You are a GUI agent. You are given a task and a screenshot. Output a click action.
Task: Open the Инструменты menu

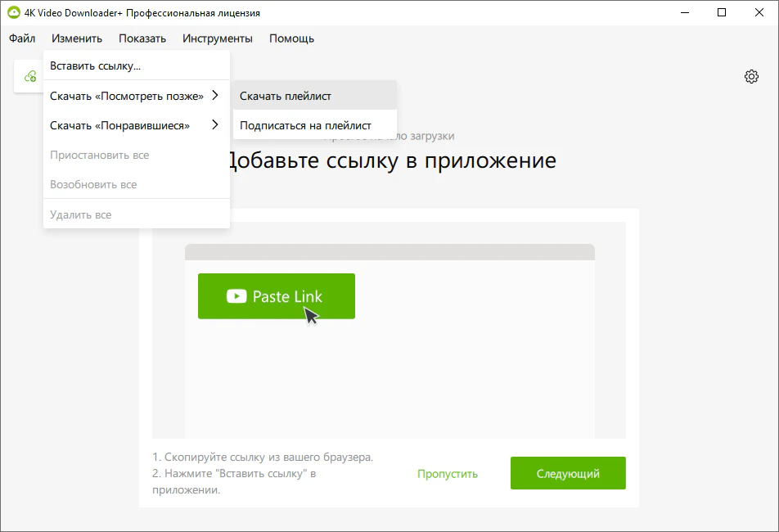tap(218, 38)
